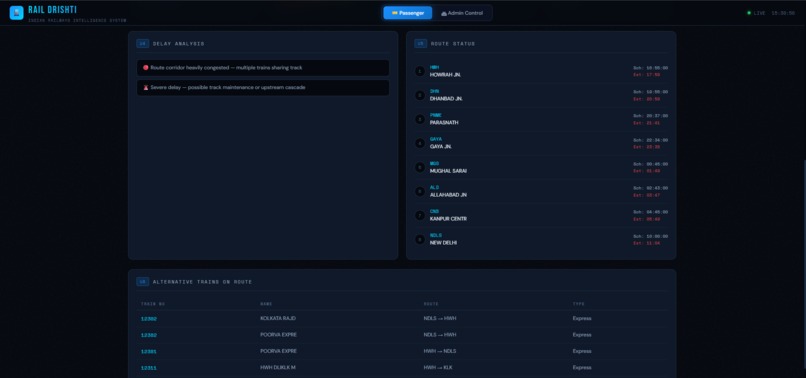Viewport: 806px width, 378px height.
Task: Click the MUGHAL SARAI station name
Action: 448,171
